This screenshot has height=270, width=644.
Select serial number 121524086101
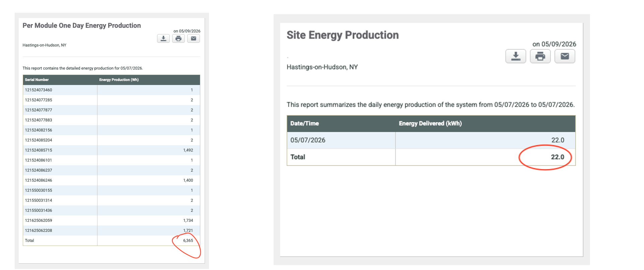click(x=39, y=160)
